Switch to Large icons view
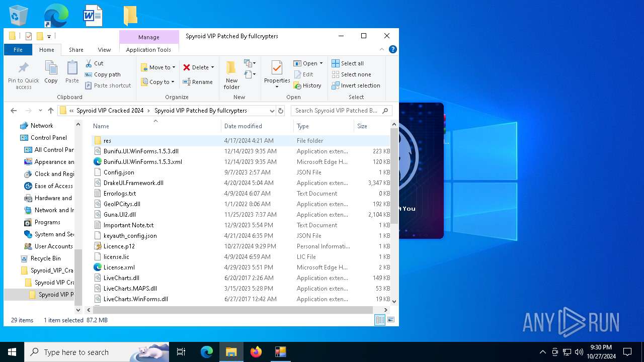Screen dimensions: 644x362 coord(390,320)
